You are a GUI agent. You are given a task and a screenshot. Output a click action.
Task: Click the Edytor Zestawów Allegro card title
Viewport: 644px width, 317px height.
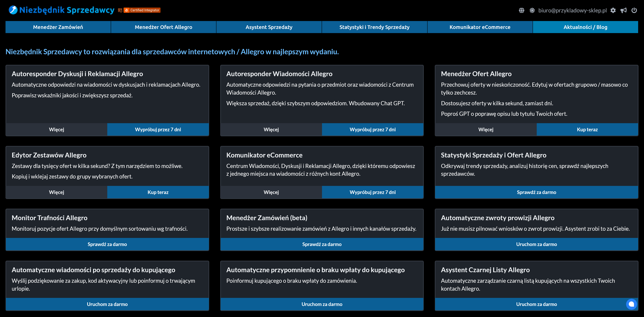(x=49, y=155)
